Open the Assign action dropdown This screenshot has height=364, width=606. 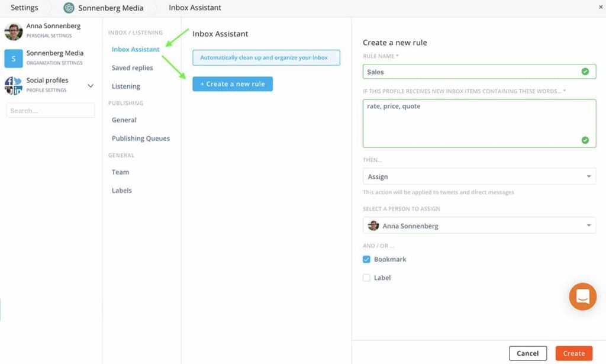[479, 176]
